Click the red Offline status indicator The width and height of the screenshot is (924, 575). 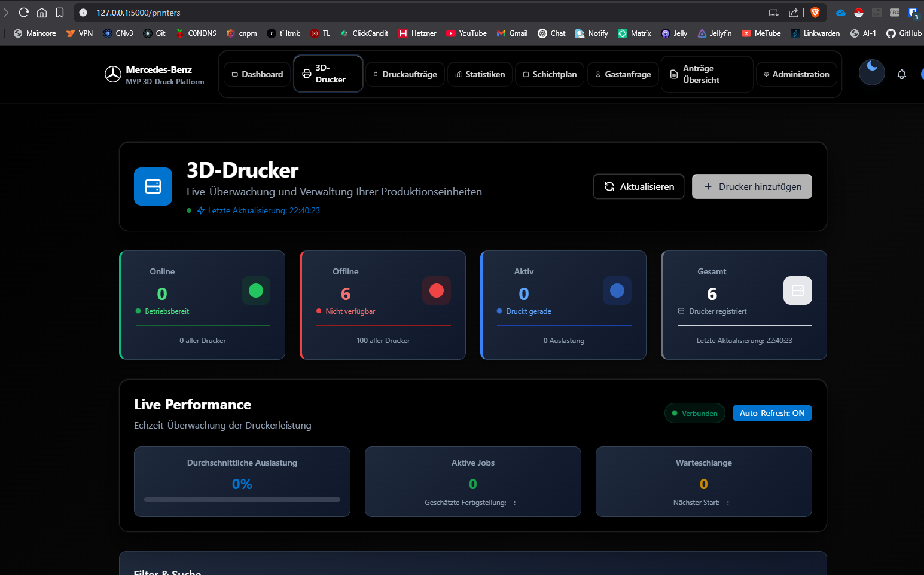[437, 290]
